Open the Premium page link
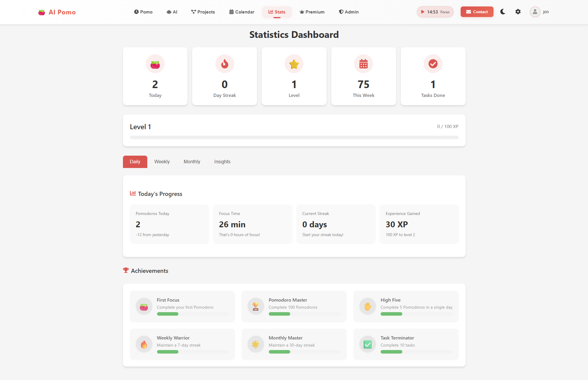 312,12
